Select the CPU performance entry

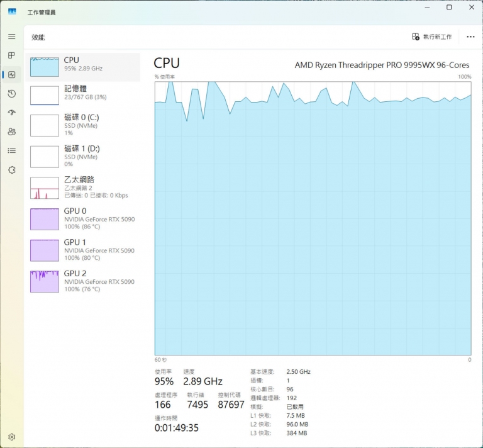[x=85, y=65]
